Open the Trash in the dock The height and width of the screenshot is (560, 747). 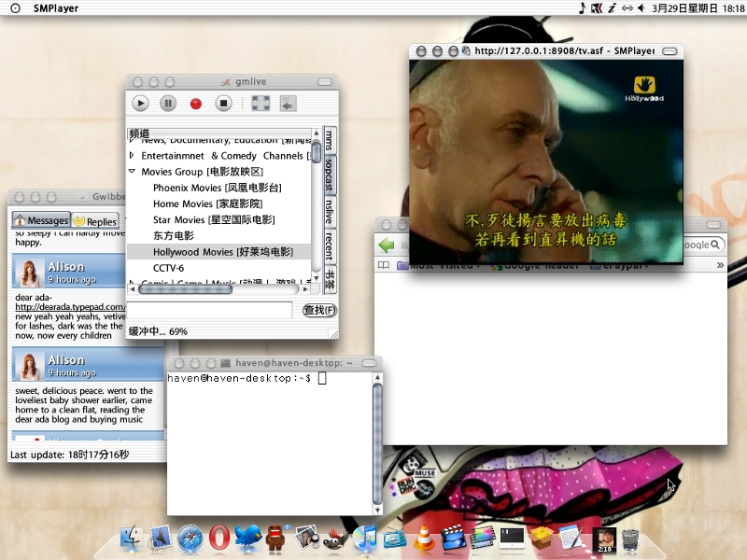click(630, 540)
